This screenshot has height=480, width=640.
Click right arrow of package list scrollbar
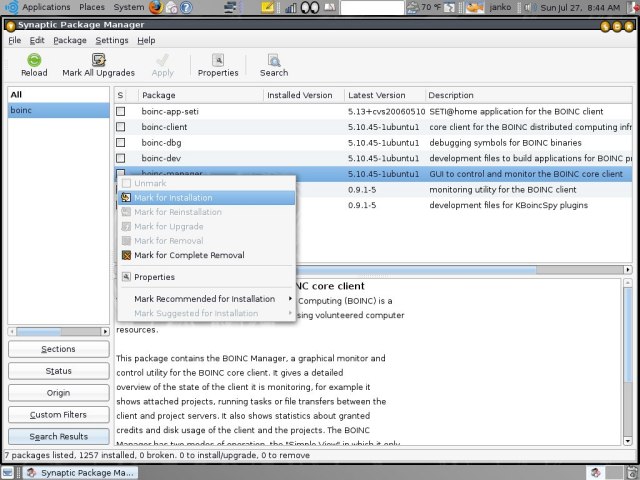(x=628, y=269)
